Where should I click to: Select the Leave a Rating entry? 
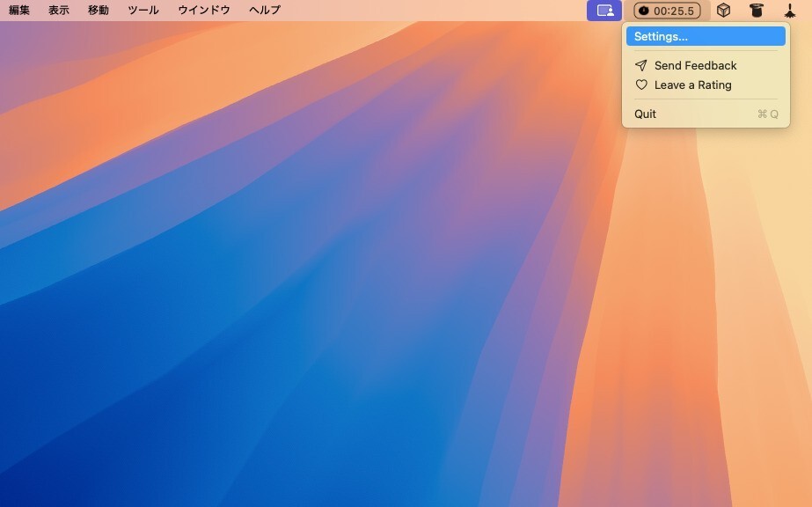(x=692, y=84)
